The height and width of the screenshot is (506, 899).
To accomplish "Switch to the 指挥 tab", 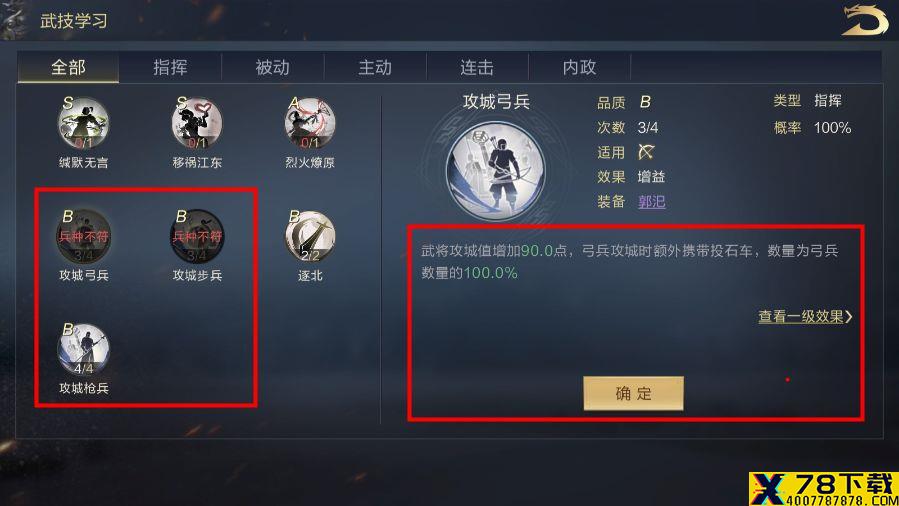I will tap(170, 68).
